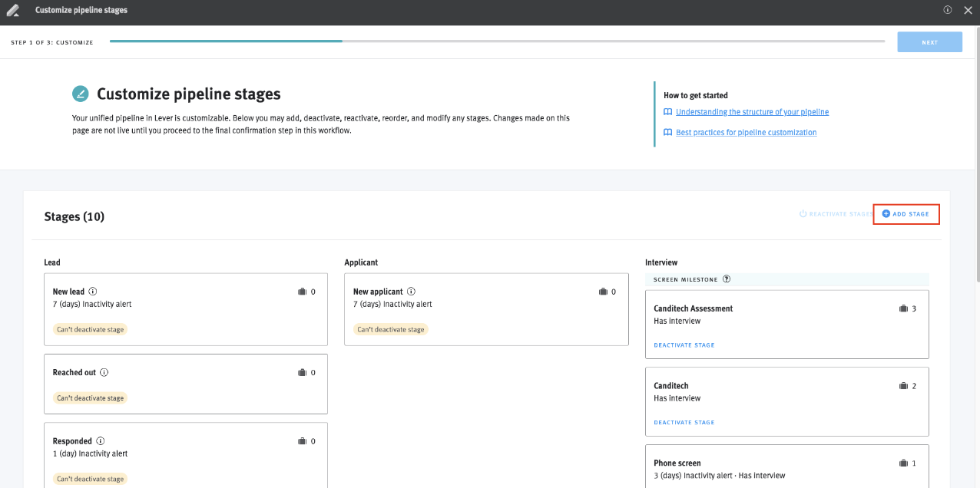
Task: Click the briefcase icon on New applicant card
Action: click(x=604, y=292)
